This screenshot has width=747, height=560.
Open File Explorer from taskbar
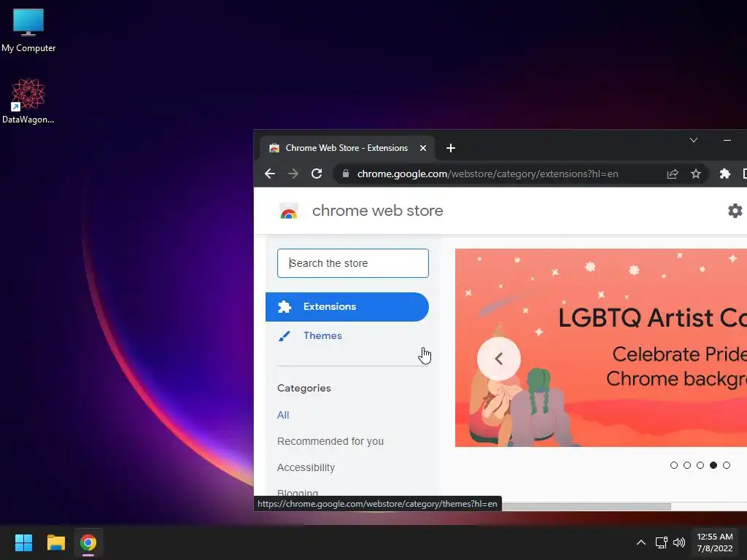pos(55,542)
